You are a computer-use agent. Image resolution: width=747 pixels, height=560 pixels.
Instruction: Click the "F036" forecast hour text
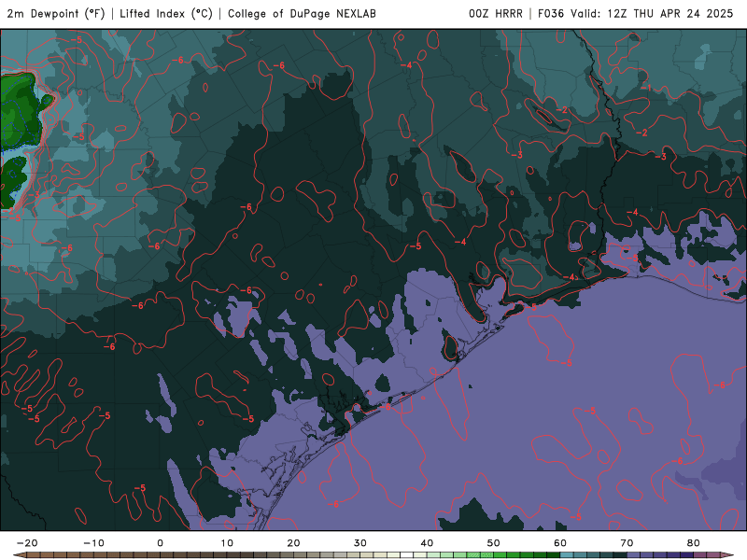click(x=551, y=14)
